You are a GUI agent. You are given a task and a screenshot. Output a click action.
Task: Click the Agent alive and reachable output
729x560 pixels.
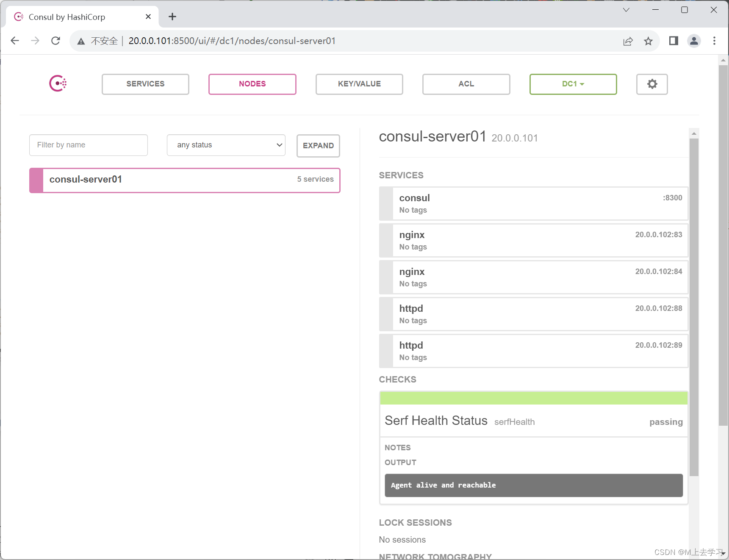click(x=534, y=485)
